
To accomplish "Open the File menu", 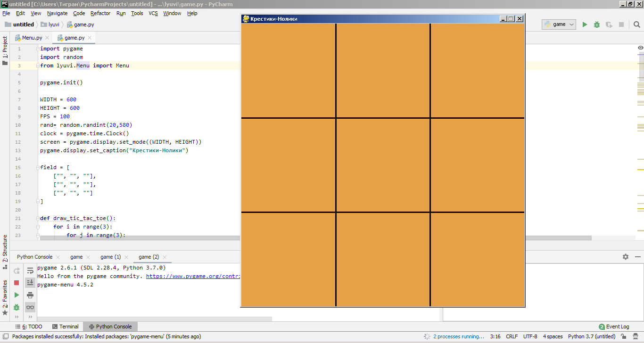I will pos(6,13).
